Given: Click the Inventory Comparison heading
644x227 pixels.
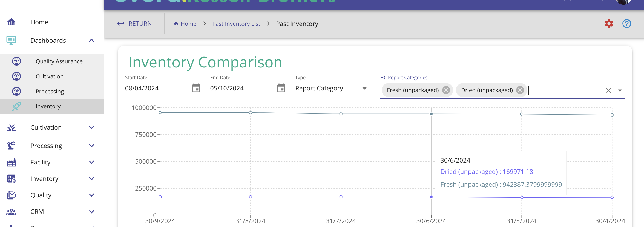Looking at the screenshot, I should pos(205,62).
